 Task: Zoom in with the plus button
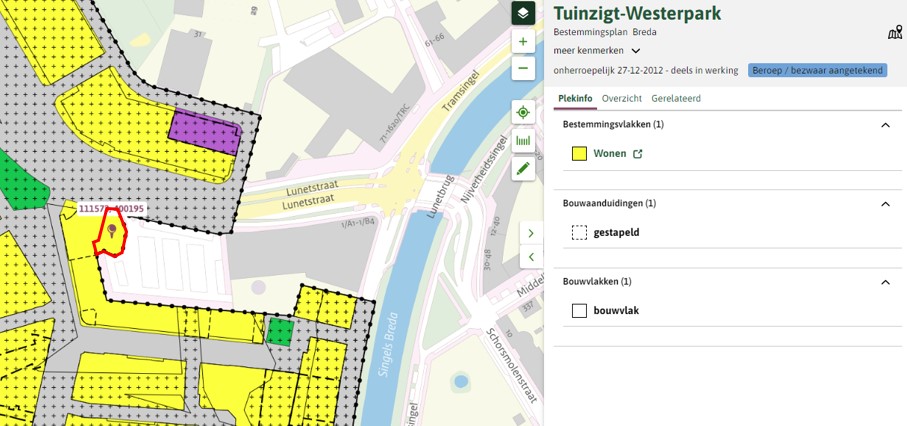[x=523, y=42]
